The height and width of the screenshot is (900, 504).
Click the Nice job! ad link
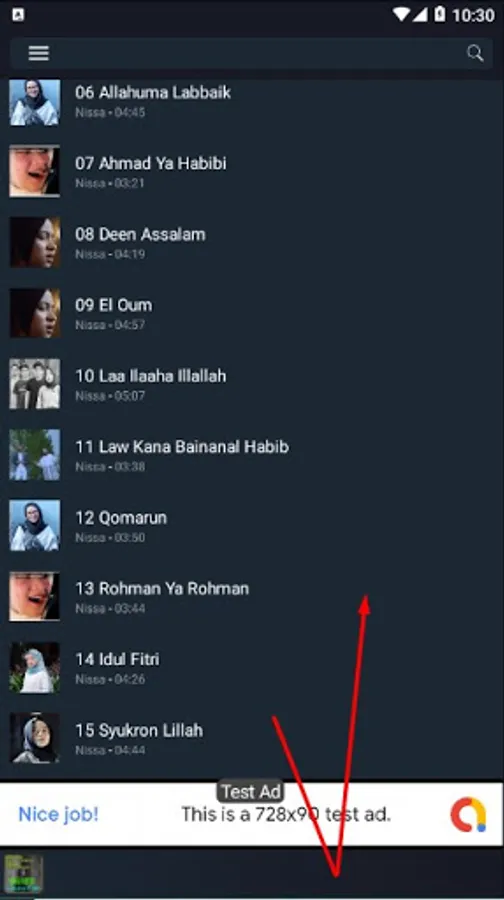coord(59,814)
